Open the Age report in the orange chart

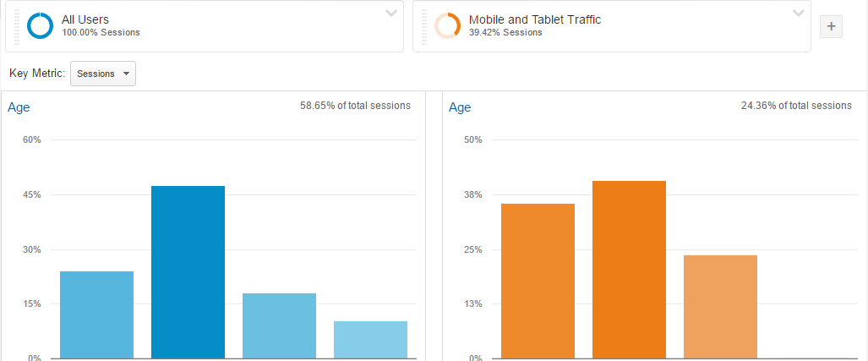tap(460, 107)
